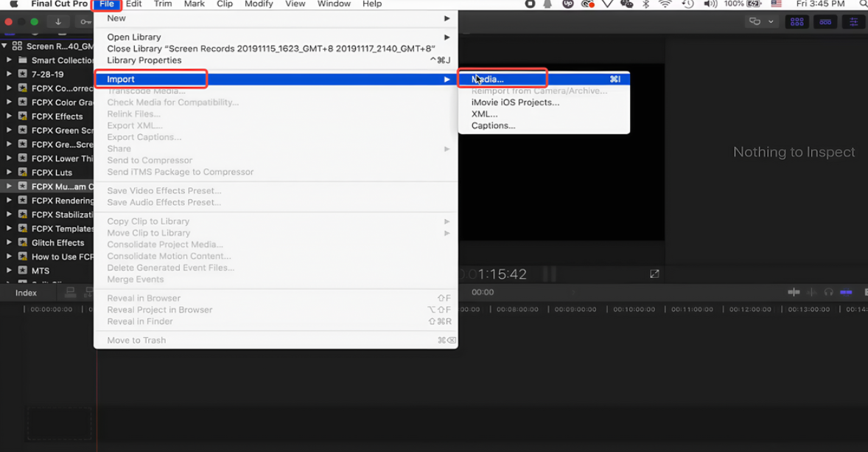This screenshot has height=452, width=868.
Task: Click the battery status icon
Action: pos(755,4)
